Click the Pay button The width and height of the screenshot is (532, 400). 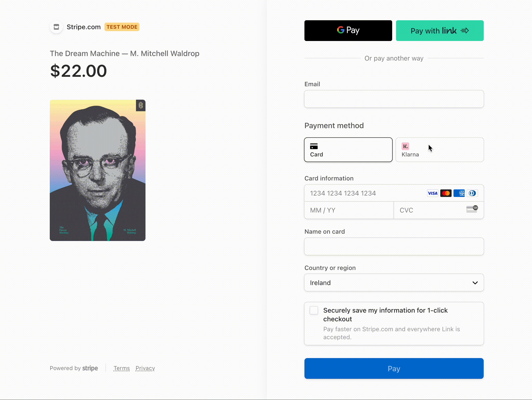pos(394,368)
